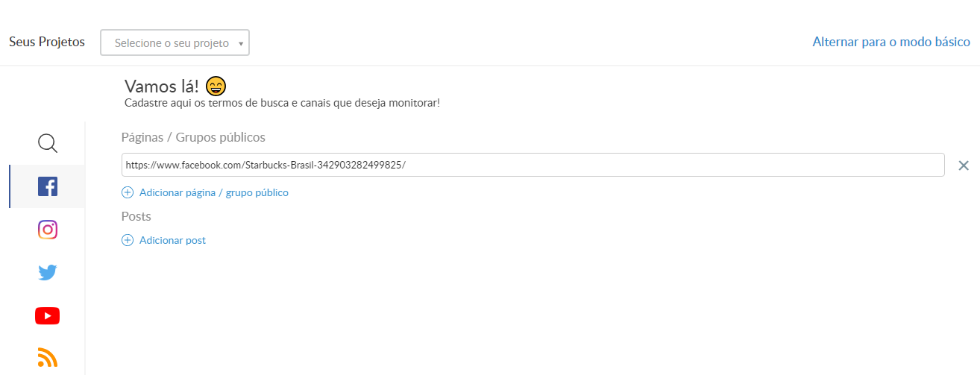Click the 'Posts' section heading
The height and width of the screenshot is (375, 980).
136,216
